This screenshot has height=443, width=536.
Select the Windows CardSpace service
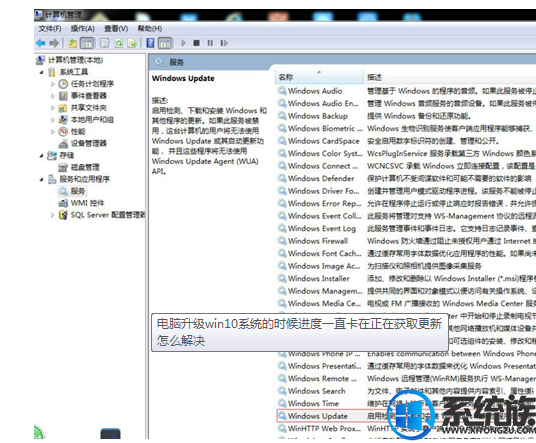tap(323, 141)
